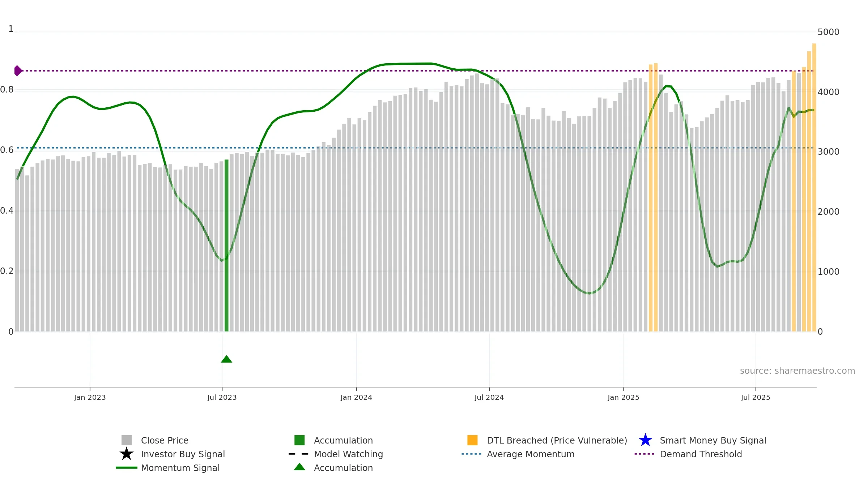Screen dimensions: 868x488
Task: Click the DTL Breached (Price Vulnerable) label
Action: pos(557,440)
